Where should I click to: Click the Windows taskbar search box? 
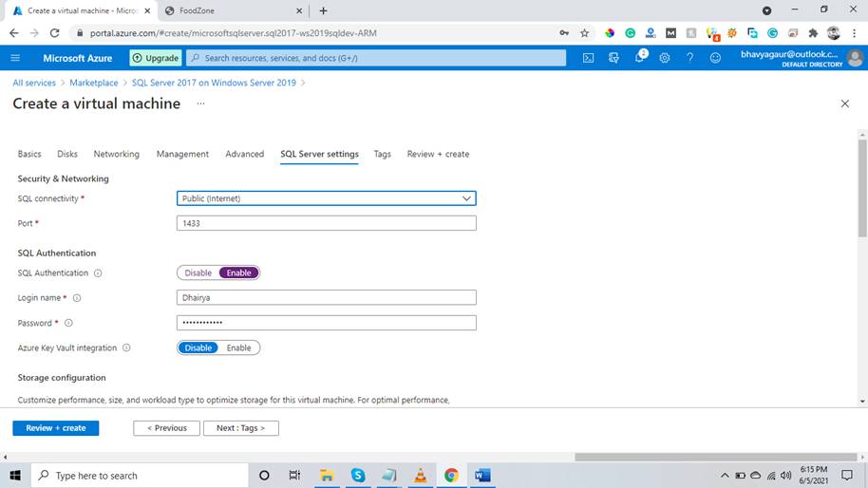coord(140,476)
